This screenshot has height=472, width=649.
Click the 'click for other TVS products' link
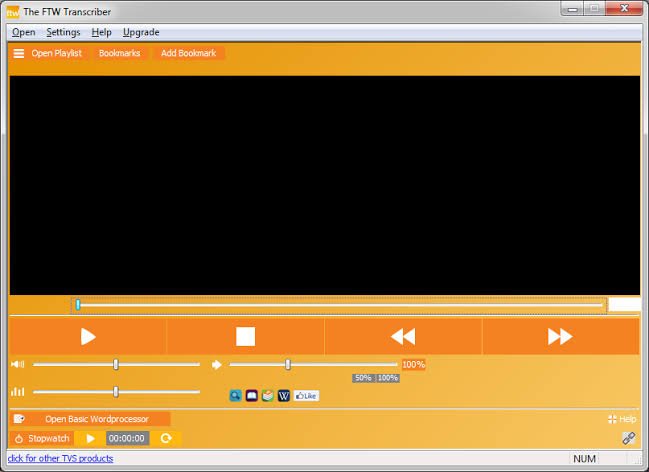pos(60,458)
